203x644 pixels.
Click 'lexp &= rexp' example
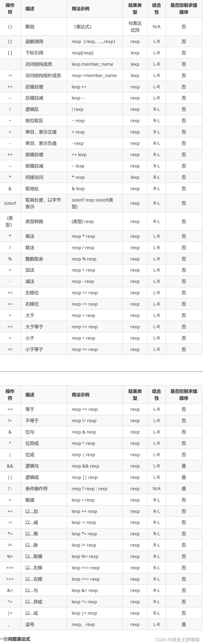pos(84,590)
